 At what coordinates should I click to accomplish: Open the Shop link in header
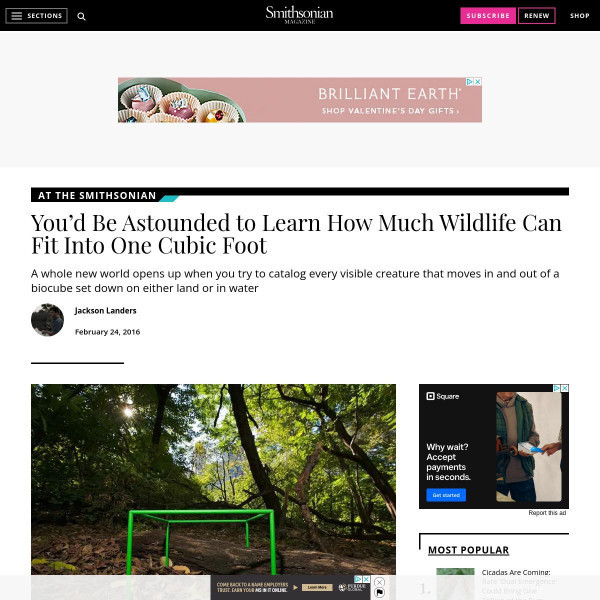tap(579, 16)
